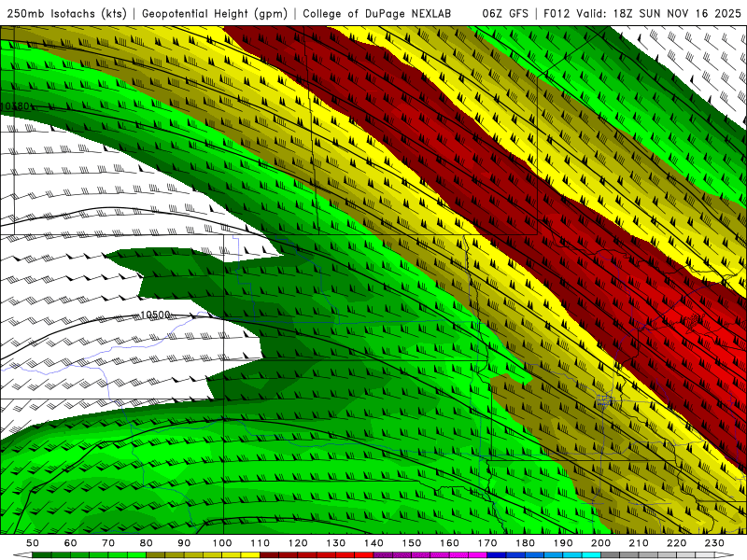Click the 210 value on the color scale
The width and height of the screenshot is (747, 560).
click(x=639, y=543)
